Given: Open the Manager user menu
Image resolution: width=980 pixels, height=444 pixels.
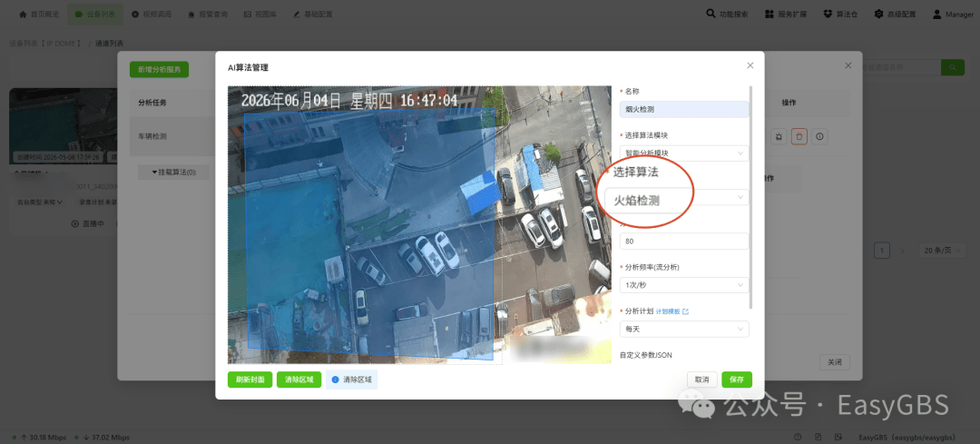Looking at the screenshot, I should [953, 14].
